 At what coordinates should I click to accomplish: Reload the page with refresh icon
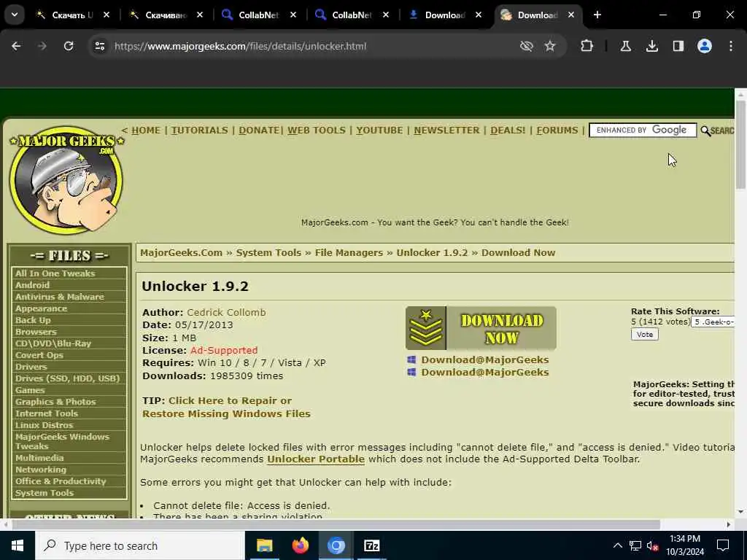[69, 46]
